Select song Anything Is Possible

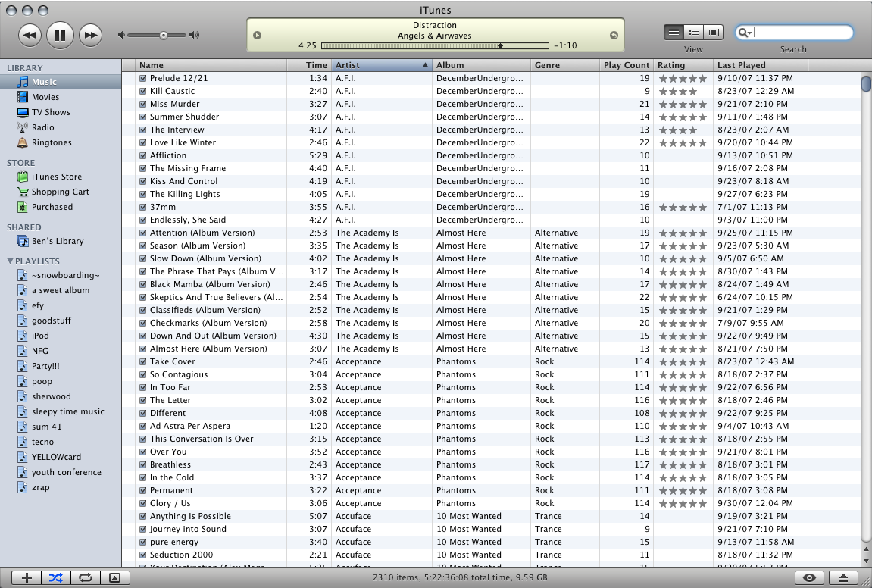point(190,516)
